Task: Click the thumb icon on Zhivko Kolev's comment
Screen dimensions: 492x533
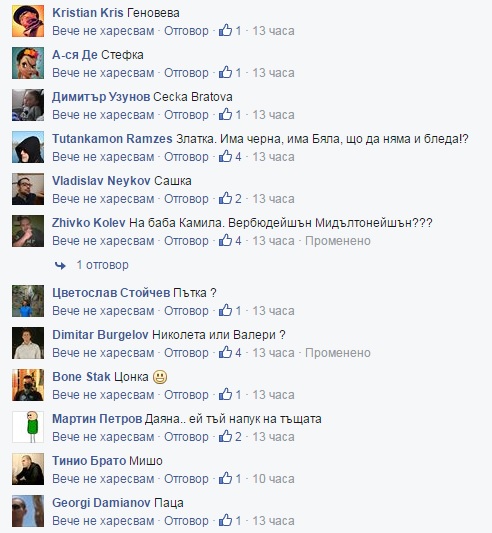Action: point(225,240)
